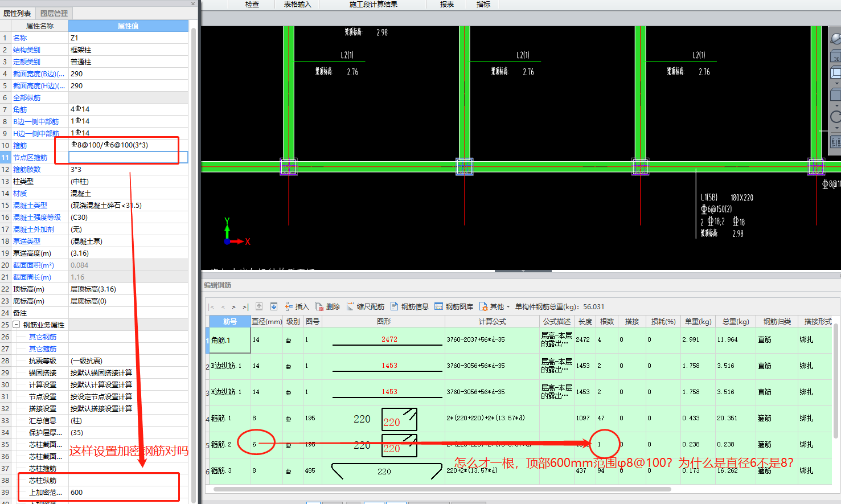
Task: Go to next rebar record arrow
Action: (233, 307)
